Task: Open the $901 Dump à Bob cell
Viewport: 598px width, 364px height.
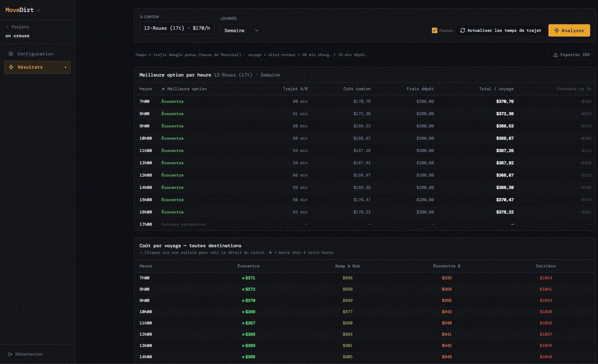Action: 348,345
